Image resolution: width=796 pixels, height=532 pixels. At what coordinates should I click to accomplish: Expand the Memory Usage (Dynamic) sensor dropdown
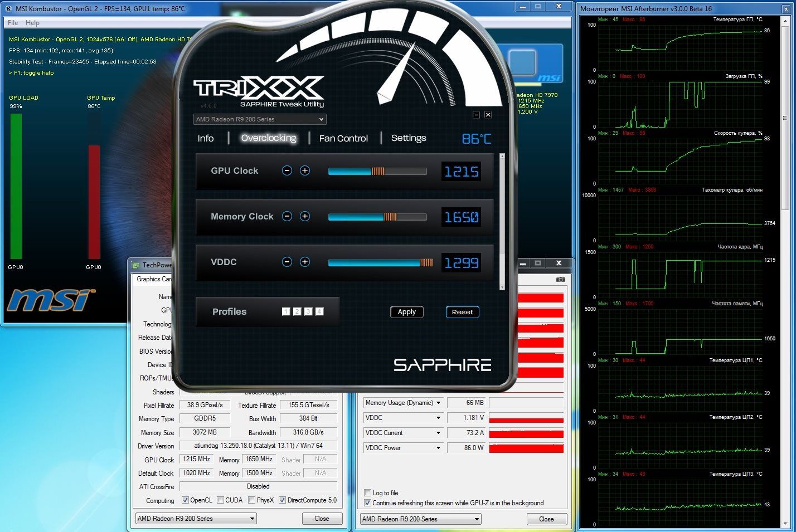tap(438, 403)
